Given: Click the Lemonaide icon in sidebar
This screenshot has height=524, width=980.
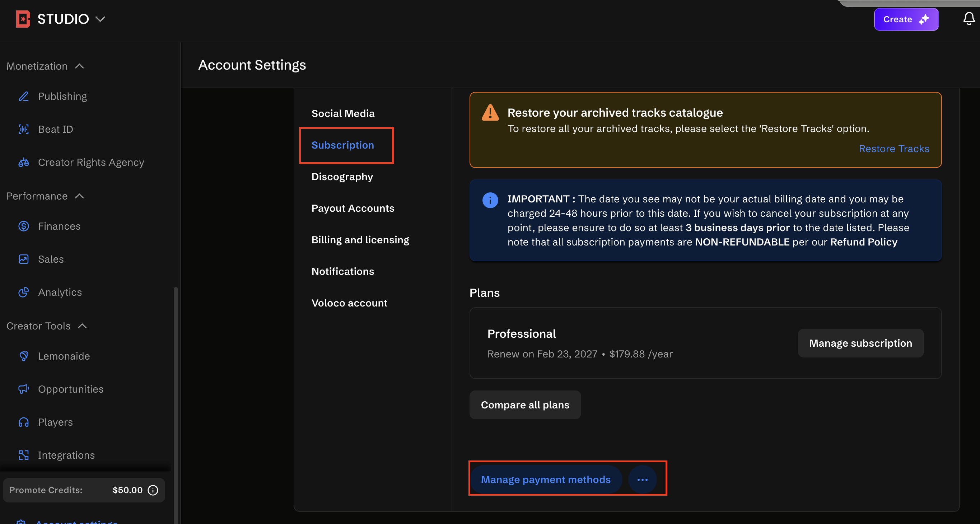Looking at the screenshot, I should tap(24, 356).
